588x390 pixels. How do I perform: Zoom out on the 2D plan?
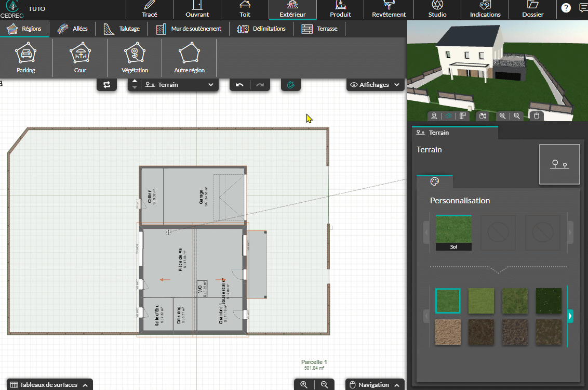point(324,384)
